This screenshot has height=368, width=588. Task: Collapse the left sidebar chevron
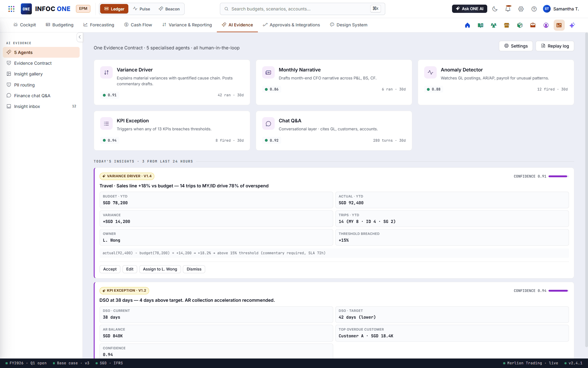click(x=80, y=37)
